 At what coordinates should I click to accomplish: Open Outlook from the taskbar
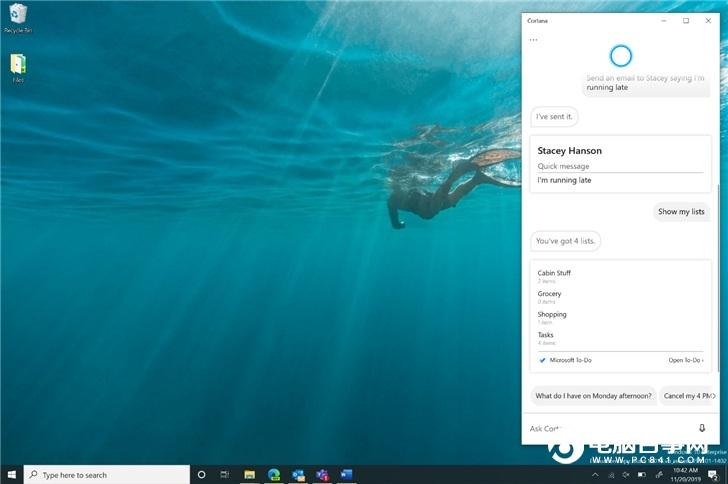point(298,475)
